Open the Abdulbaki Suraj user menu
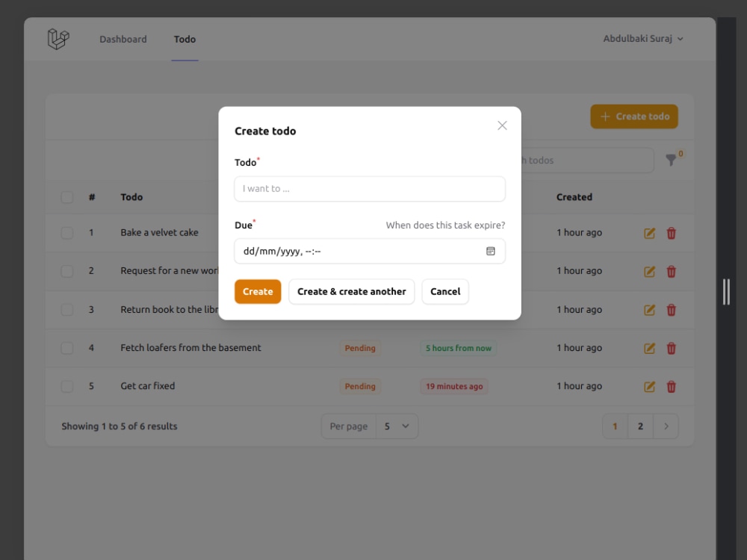This screenshot has height=560, width=747. pyautogui.click(x=643, y=39)
